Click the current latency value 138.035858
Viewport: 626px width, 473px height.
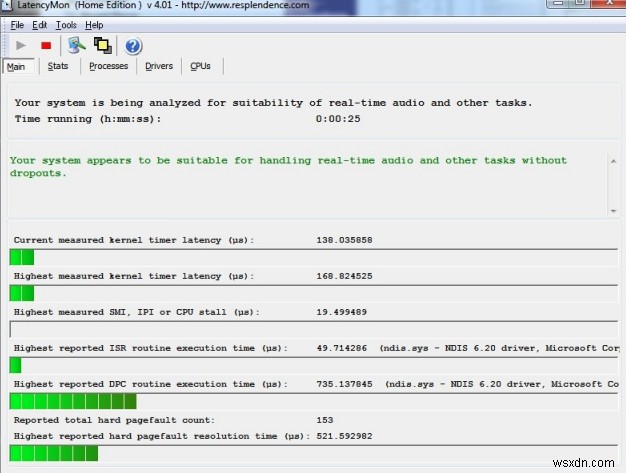pos(344,240)
